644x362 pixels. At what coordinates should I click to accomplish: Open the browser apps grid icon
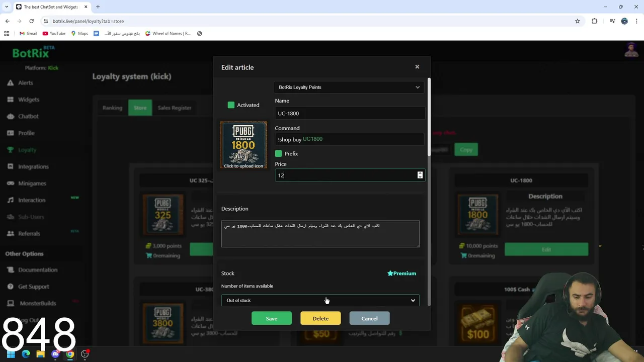tap(7, 34)
